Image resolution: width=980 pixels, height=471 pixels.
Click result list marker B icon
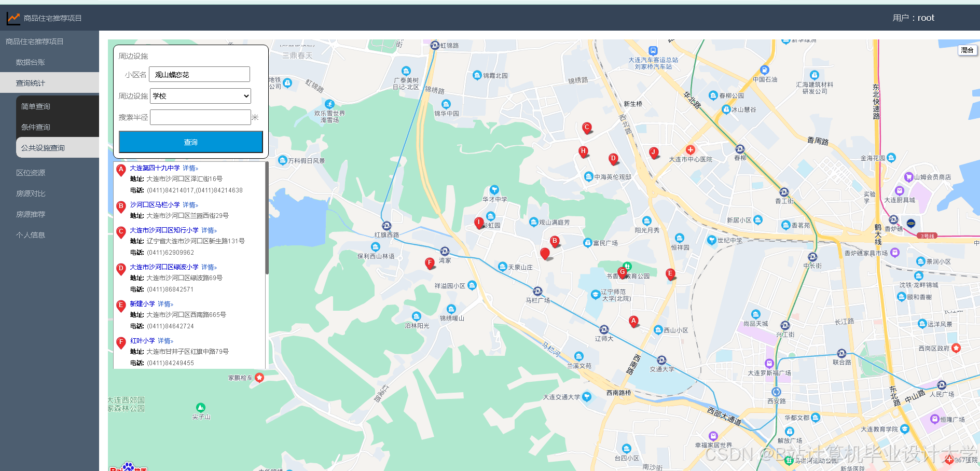[121, 207]
